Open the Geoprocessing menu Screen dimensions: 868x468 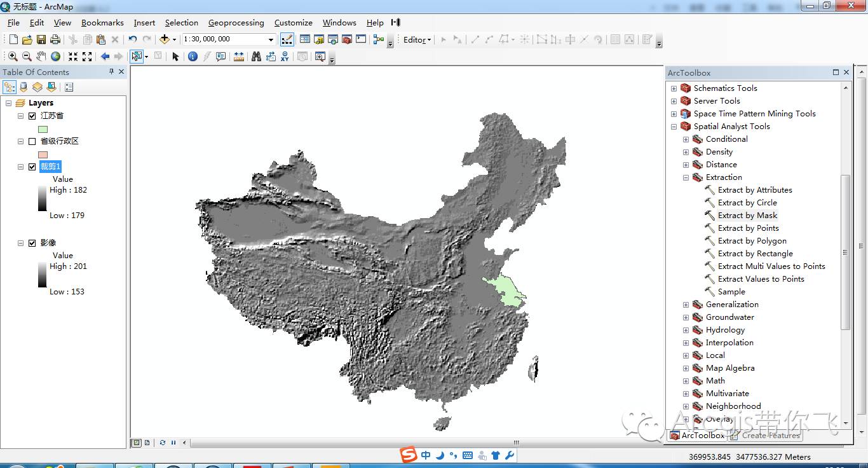[236, 23]
